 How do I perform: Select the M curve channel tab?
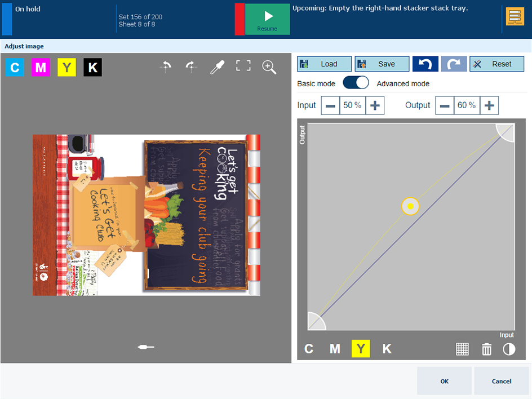click(335, 349)
